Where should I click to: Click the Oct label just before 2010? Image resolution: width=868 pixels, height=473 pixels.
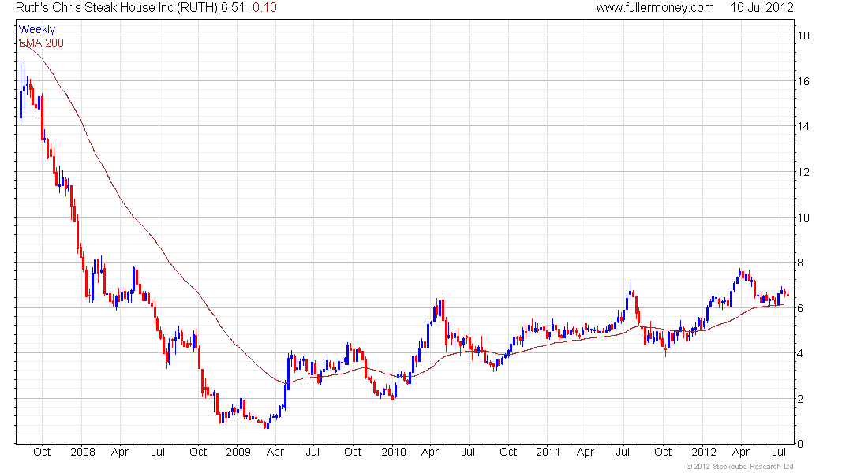[353, 452]
